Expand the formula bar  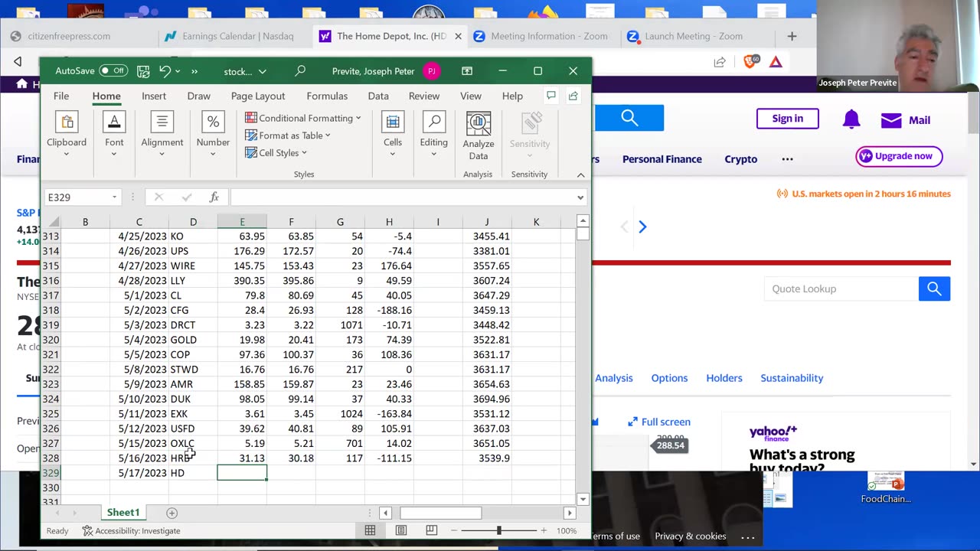(x=580, y=197)
